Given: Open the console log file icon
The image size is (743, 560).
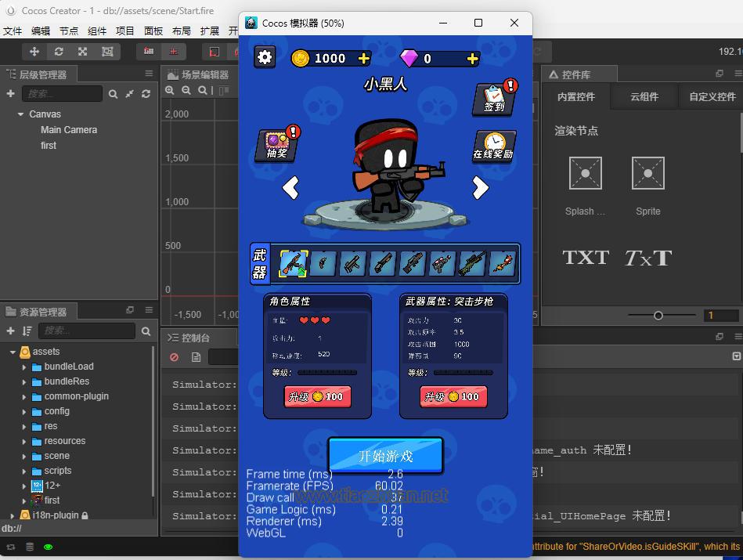Looking at the screenshot, I should click(197, 357).
